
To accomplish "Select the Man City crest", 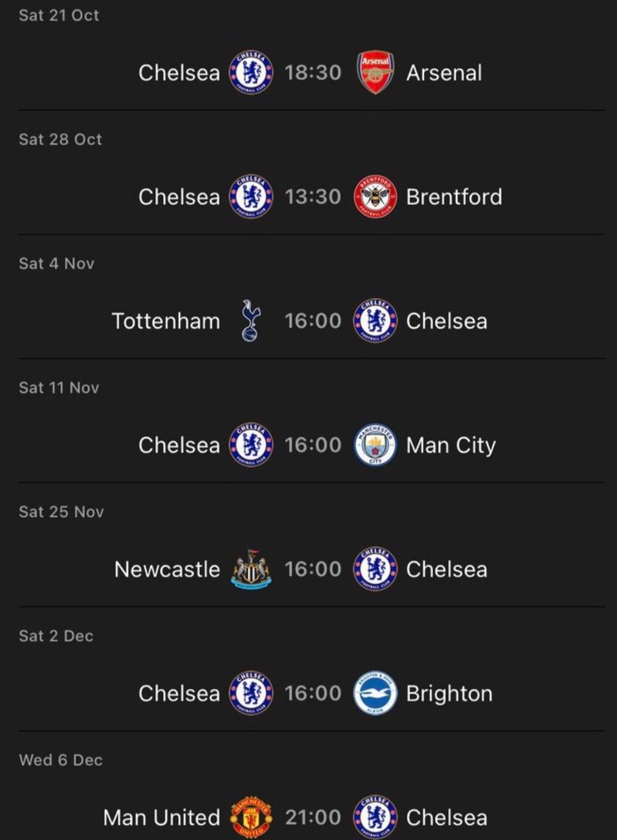I will coord(375,445).
